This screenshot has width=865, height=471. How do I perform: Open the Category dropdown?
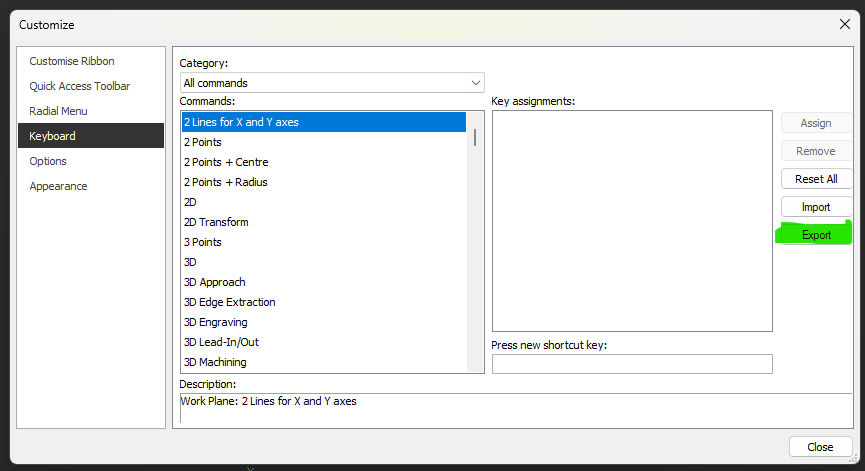[x=332, y=83]
